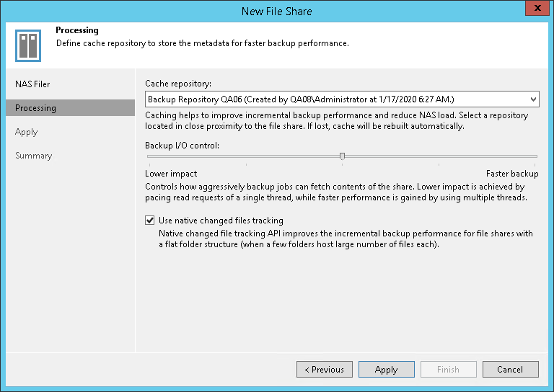Click the Finish button
Screen dimensions: 554x392
[x=448, y=370]
